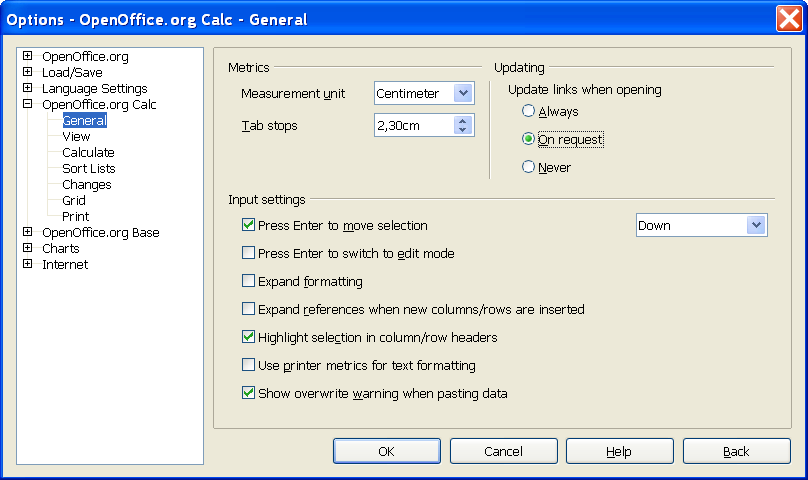Select the Always radio button
Image resolution: width=808 pixels, height=480 pixels.
[528, 111]
